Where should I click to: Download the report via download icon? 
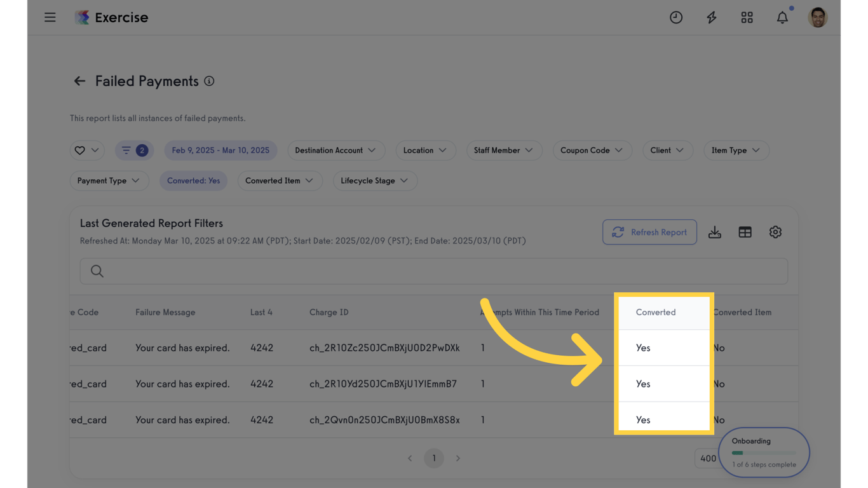click(x=715, y=232)
